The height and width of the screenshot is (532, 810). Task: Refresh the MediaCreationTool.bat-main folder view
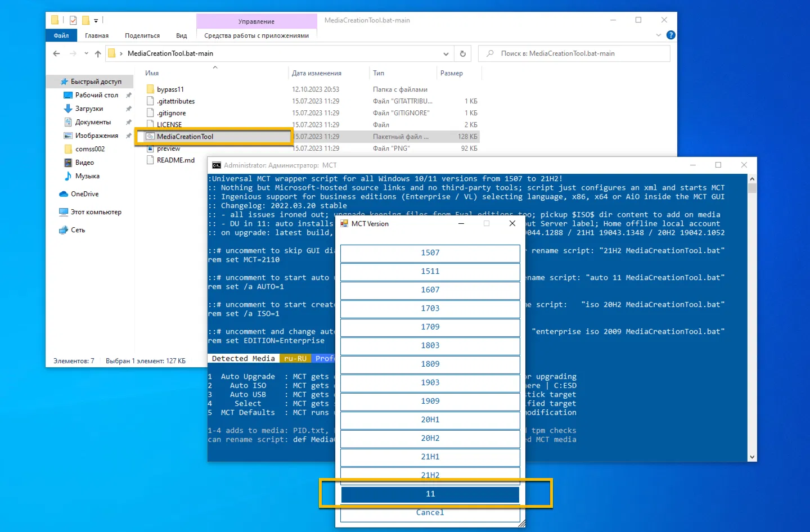(x=463, y=53)
